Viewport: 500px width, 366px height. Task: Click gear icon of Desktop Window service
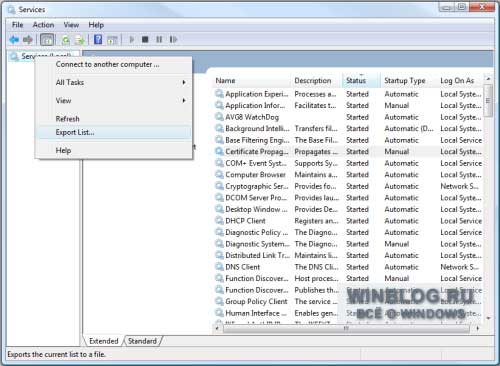[x=219, y=209]
